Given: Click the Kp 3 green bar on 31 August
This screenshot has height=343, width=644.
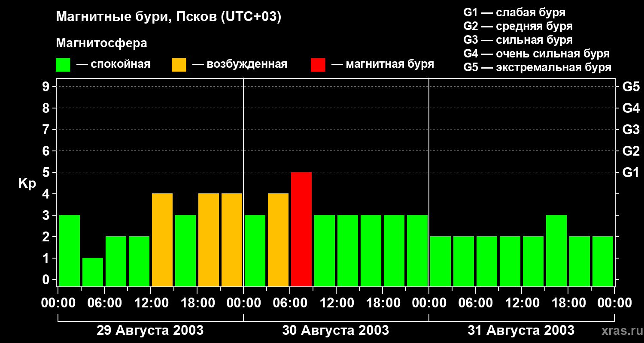Looking at the screenshot, I should tap(556, 250).
